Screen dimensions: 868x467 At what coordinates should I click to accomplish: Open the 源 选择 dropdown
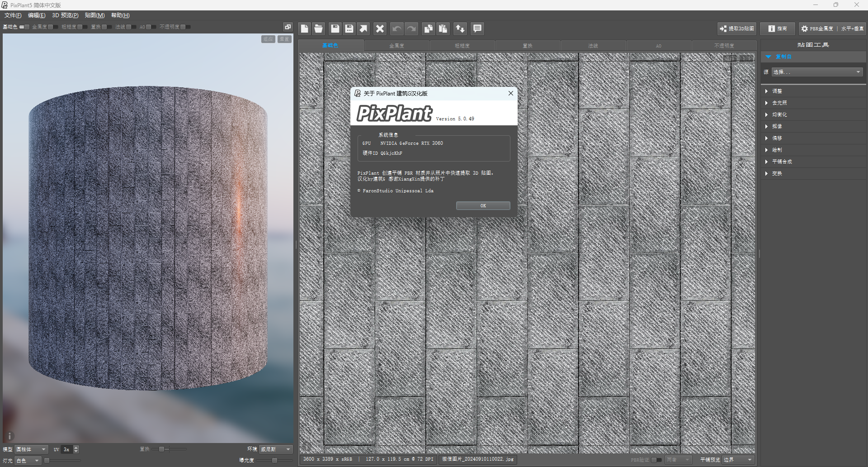coord(817,72)
